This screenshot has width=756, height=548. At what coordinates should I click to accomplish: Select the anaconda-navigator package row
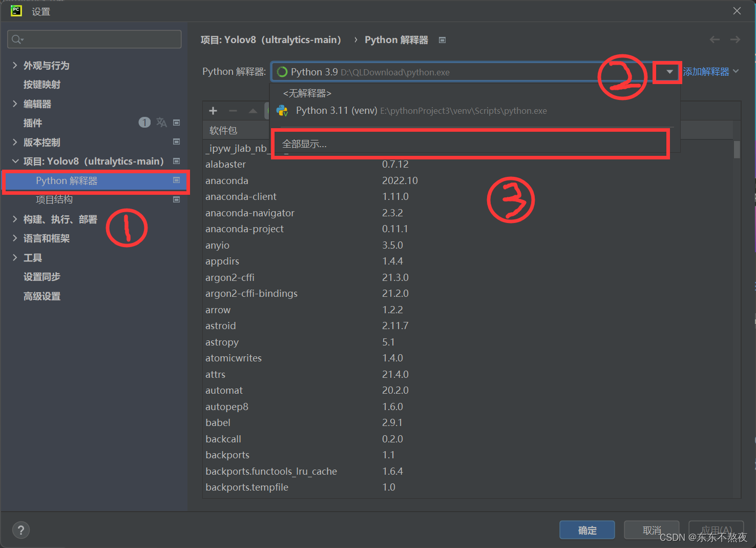point(468,213)
